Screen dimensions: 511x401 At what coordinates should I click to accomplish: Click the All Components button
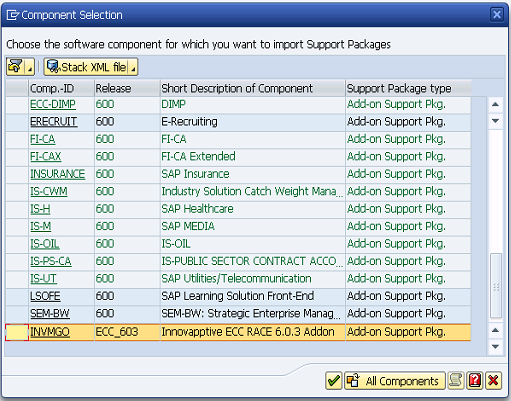coord(395,381)
